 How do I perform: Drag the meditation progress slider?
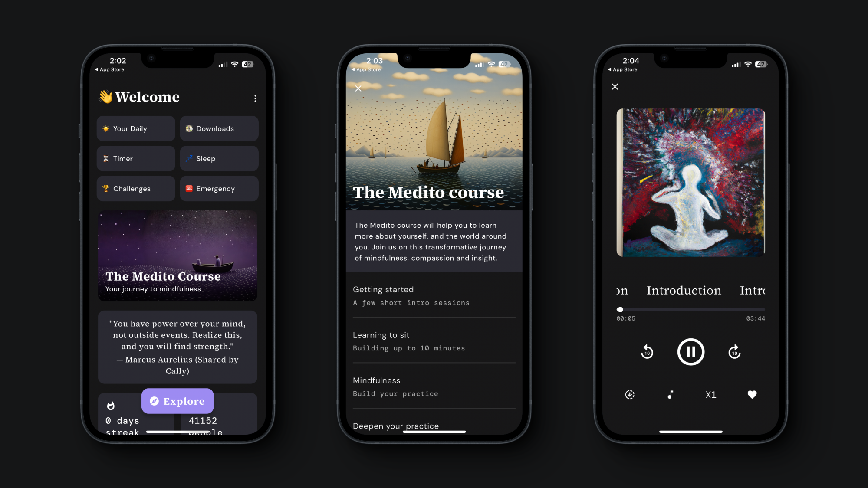click(x=620, y=309)
